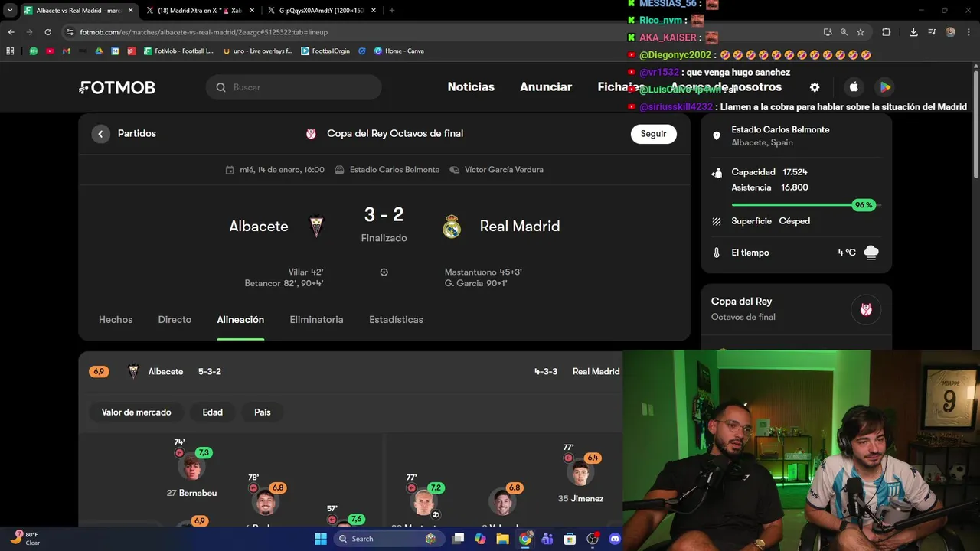Reload the page in Chrome
Image resolution: width=980 pixels, height=551 pixels.
(47, 32)
